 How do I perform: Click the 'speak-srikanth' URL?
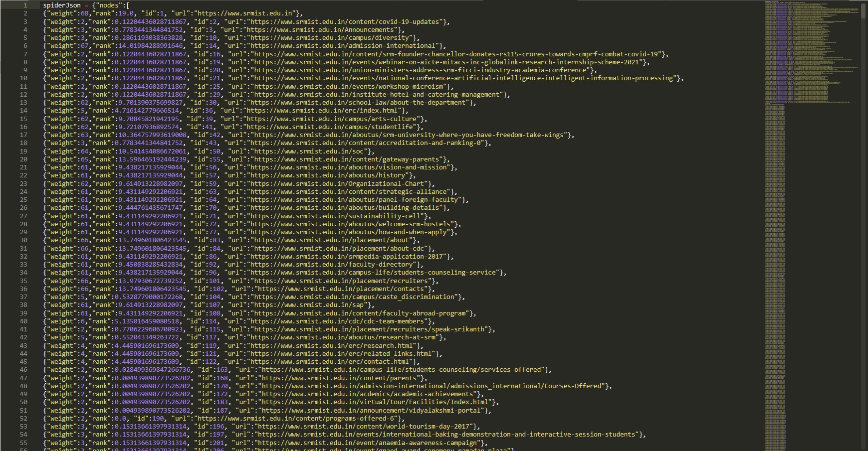click(x=369, y=329)
